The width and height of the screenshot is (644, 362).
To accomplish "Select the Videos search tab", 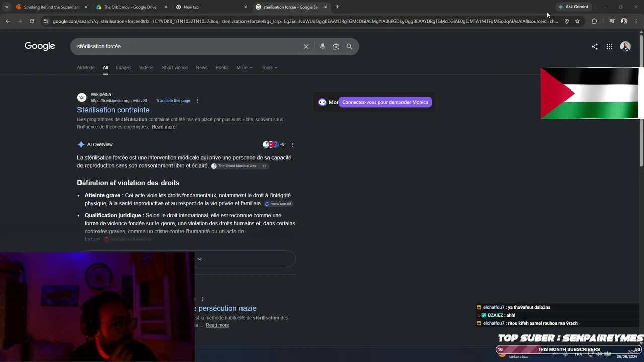I will click(146, 68).
